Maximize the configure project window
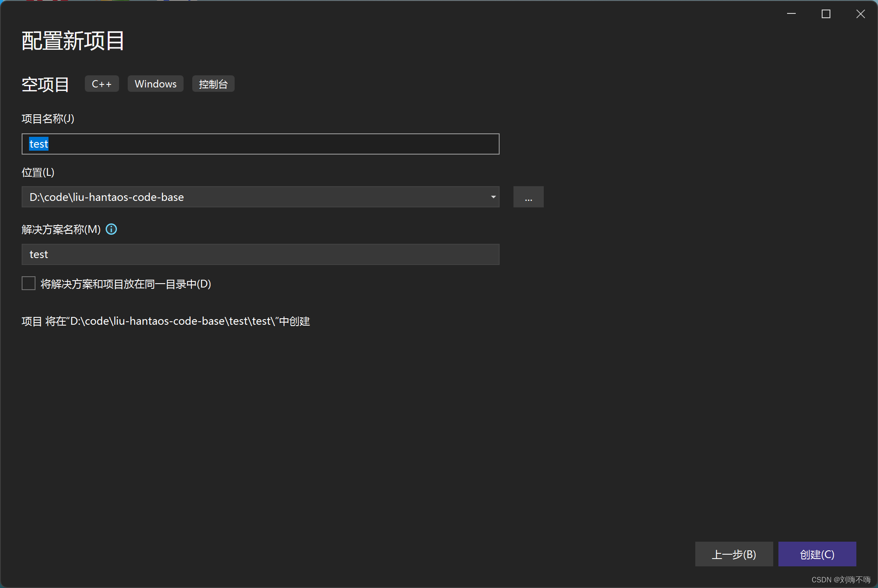This screenshot has width=878, height=588. tap(826, 14)
